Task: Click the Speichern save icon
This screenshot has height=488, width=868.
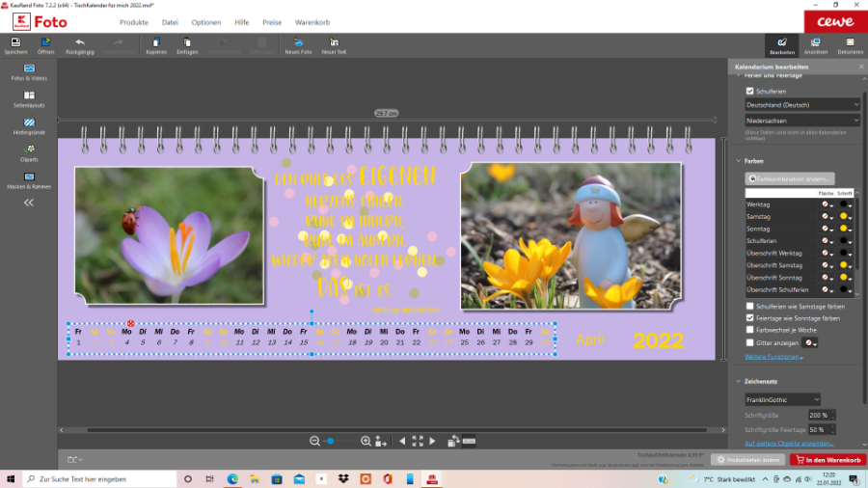Action: pyautogui.click(x=15, y=42)
